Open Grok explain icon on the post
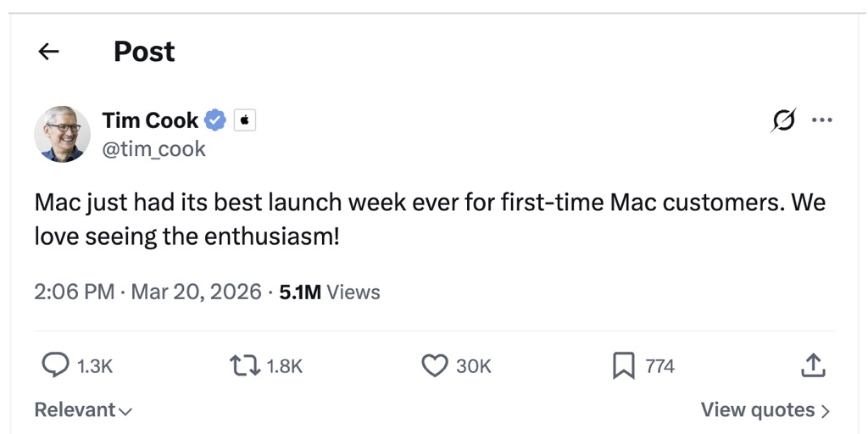The height and width of the screenshot is (434, 868). tap(783, 121)
